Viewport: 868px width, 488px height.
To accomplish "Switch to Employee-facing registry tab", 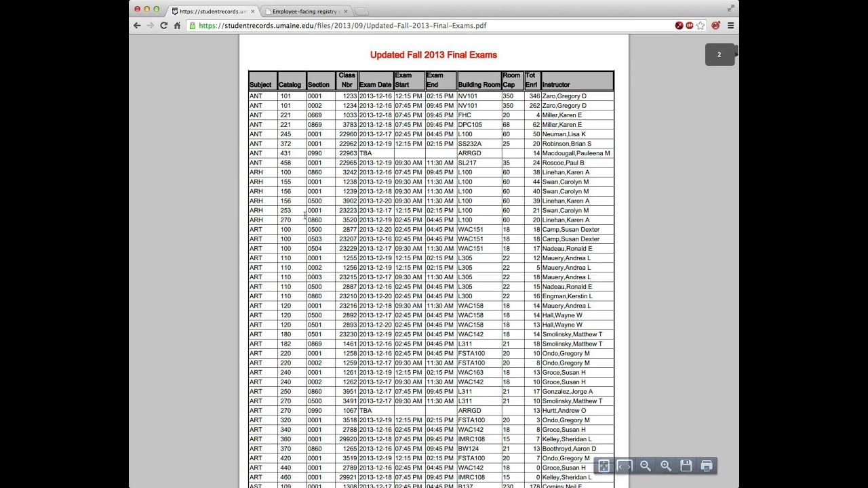I will 306,12.
